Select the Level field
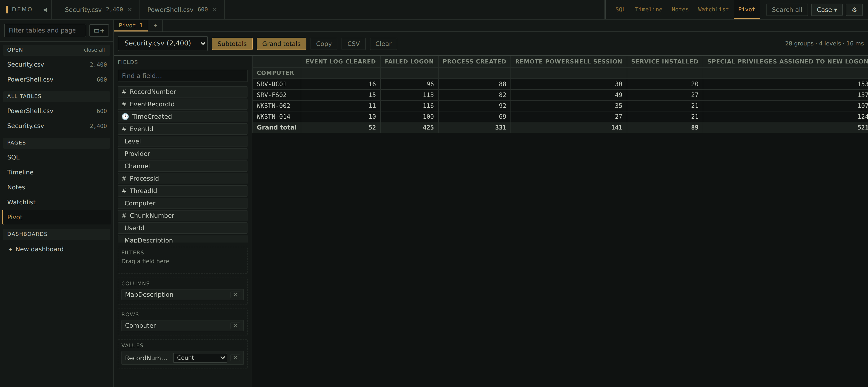Image resolution: width=868 pixels, height=387 pixels. tap(182, 141)
